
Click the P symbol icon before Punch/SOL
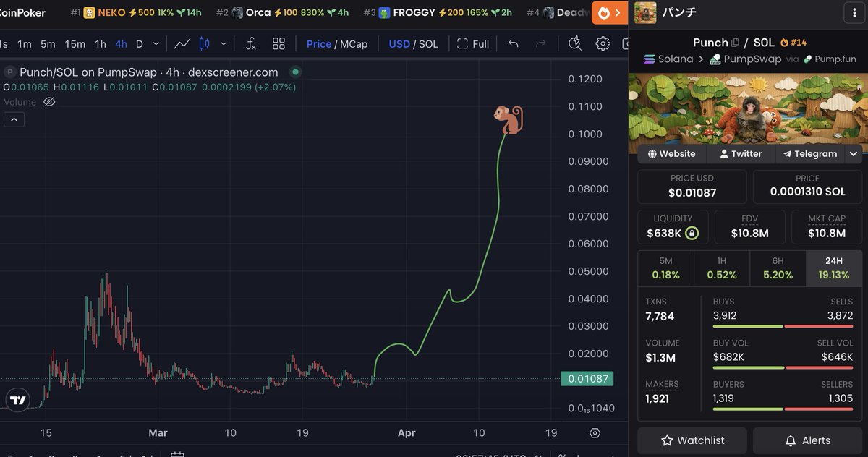10,72
